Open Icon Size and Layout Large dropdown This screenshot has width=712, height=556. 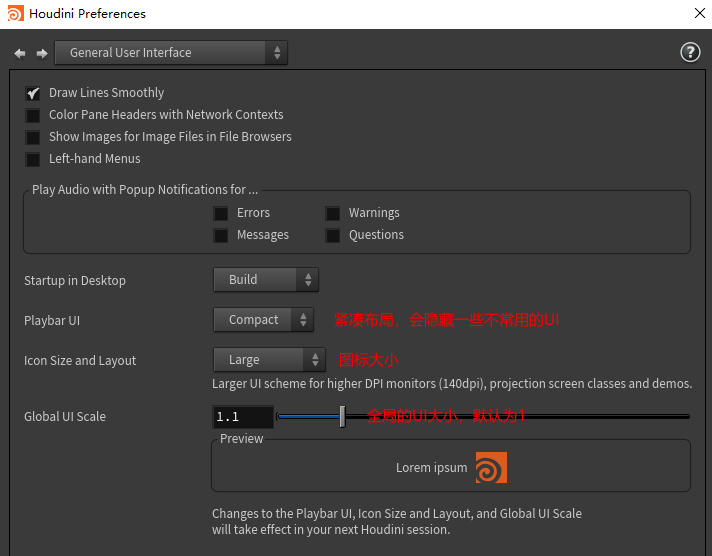269,360
